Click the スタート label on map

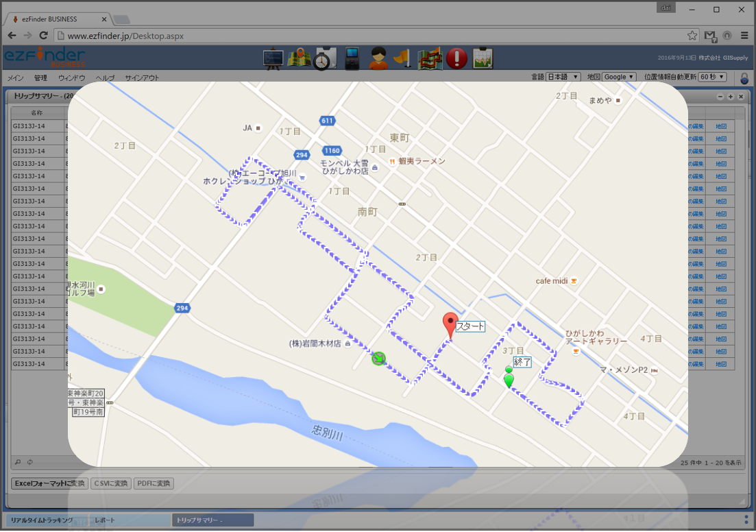470,326
